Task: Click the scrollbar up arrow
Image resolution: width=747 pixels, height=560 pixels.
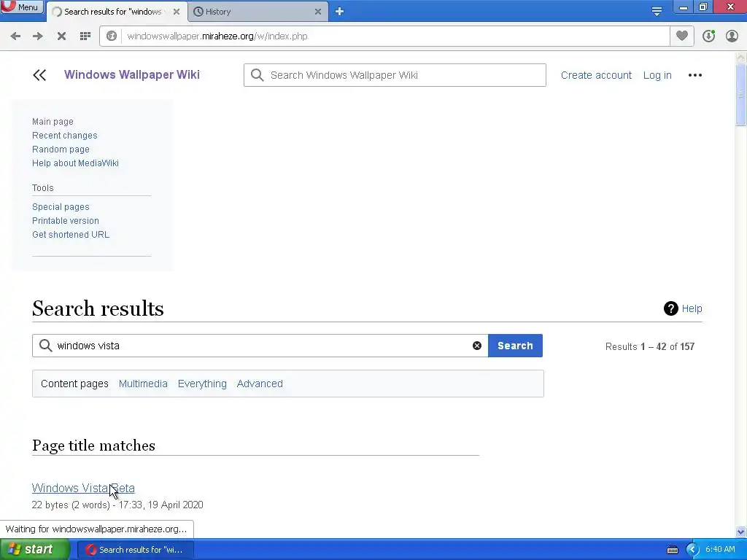Action: [x=740, y=57]
